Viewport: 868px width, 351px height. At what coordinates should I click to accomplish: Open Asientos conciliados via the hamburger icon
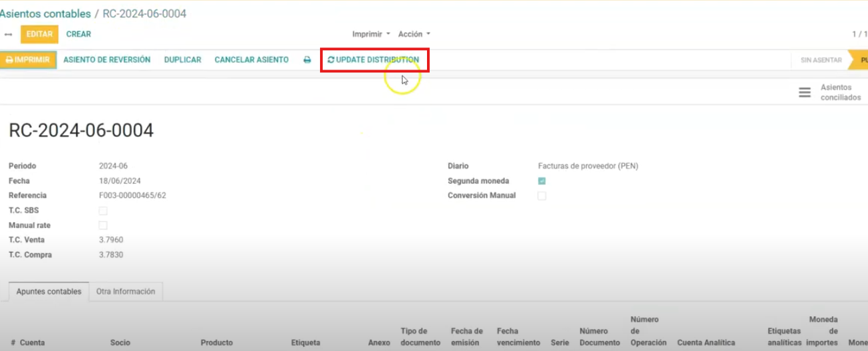coord(805,93)
